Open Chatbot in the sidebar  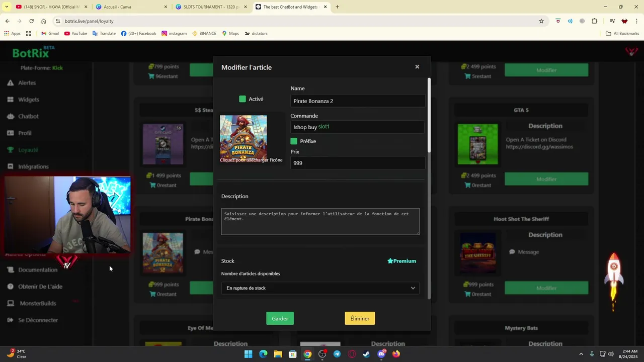point(28,116)
